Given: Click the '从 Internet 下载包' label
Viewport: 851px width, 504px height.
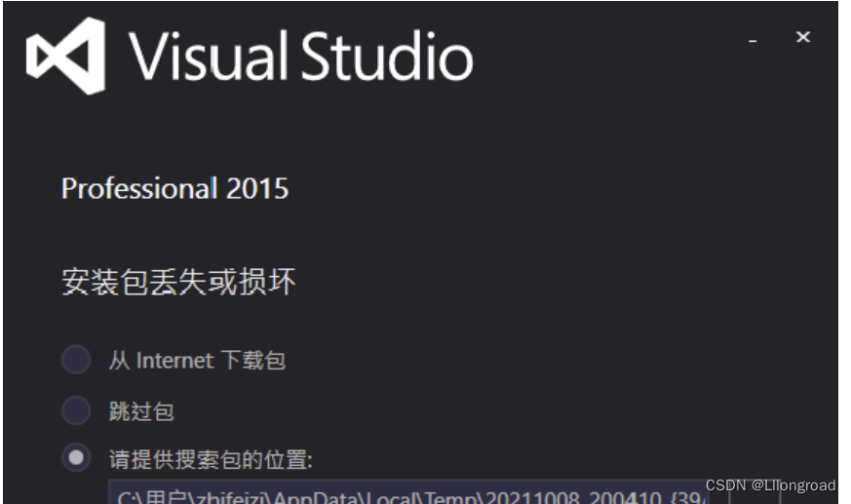Looking at the screenshot, I should coord(197,361).
